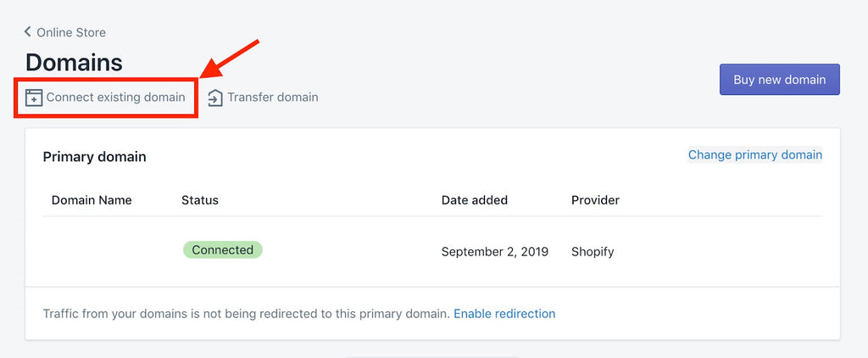Click the Provider column header
The width and height of the screenshot is (868, 358).
(595, 200)
